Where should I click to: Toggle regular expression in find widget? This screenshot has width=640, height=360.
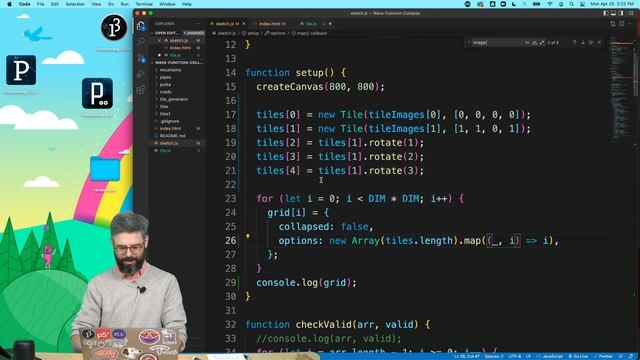point(542,42)
